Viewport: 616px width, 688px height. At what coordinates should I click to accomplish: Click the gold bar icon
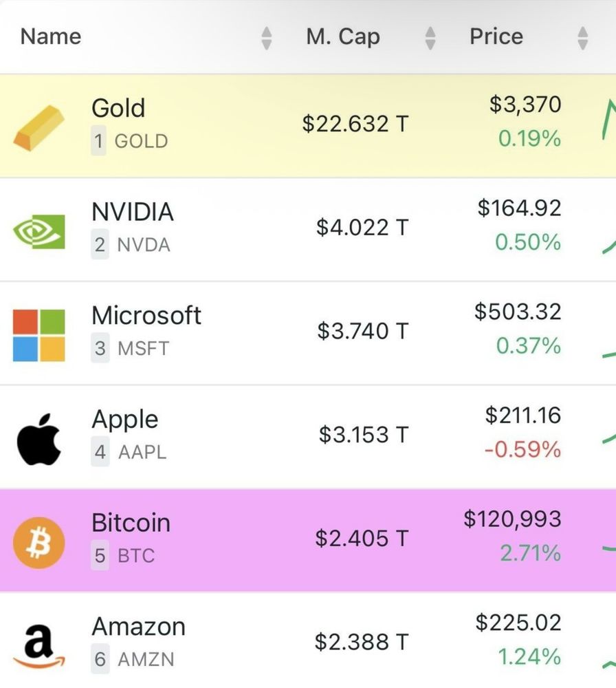pyautogui.click(x=39, y=128)
